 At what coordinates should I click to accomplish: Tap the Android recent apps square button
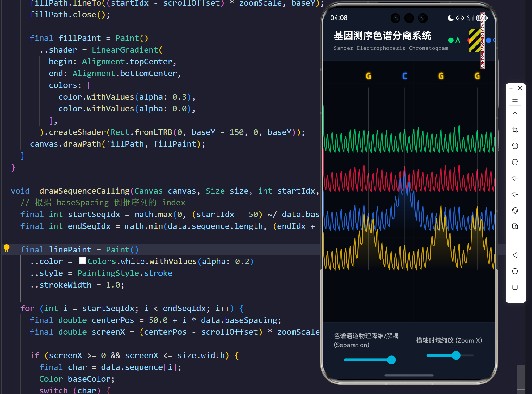515,287
